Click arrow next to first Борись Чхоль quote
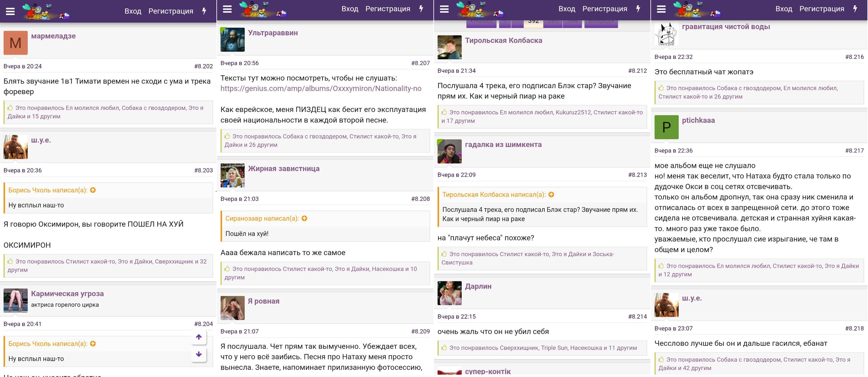This screenshot has height=377, width=868. pyautogui.click(x=93, y=190)
